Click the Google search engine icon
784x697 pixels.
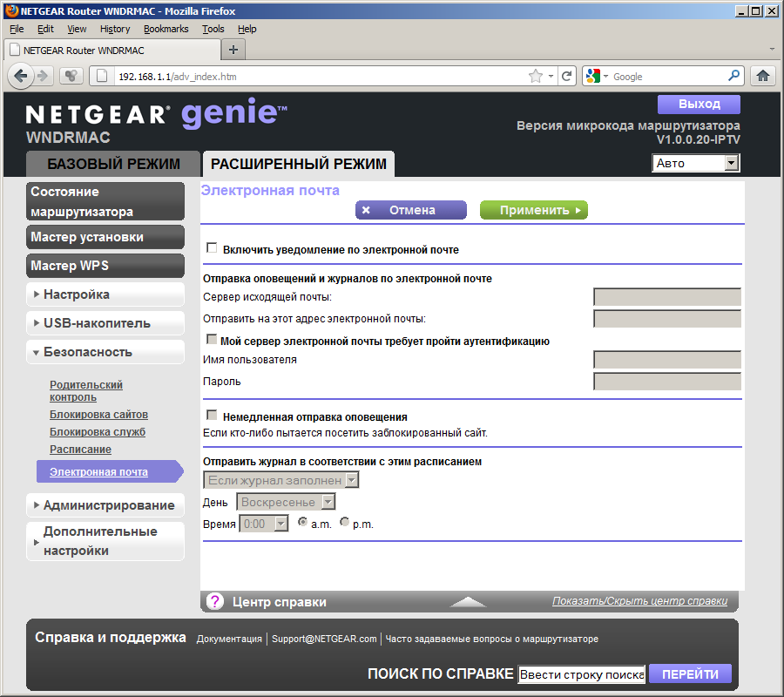point(593,76)
